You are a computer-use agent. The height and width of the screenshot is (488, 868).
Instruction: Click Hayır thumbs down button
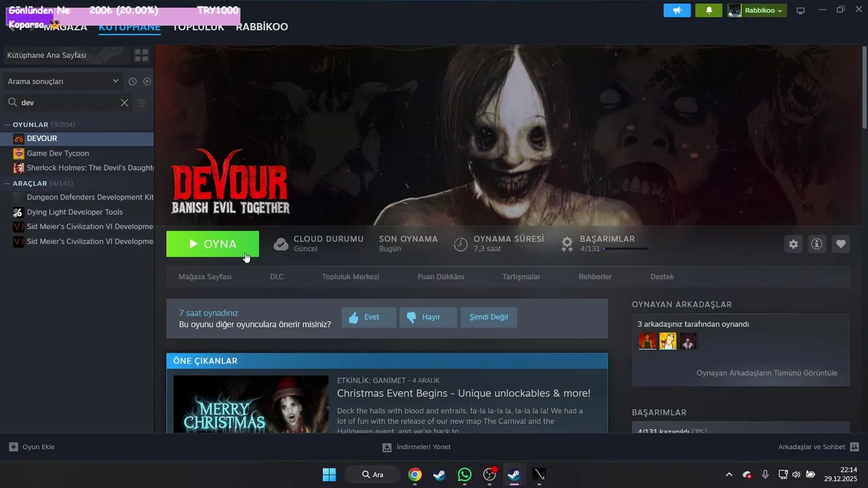click(428, 317)
